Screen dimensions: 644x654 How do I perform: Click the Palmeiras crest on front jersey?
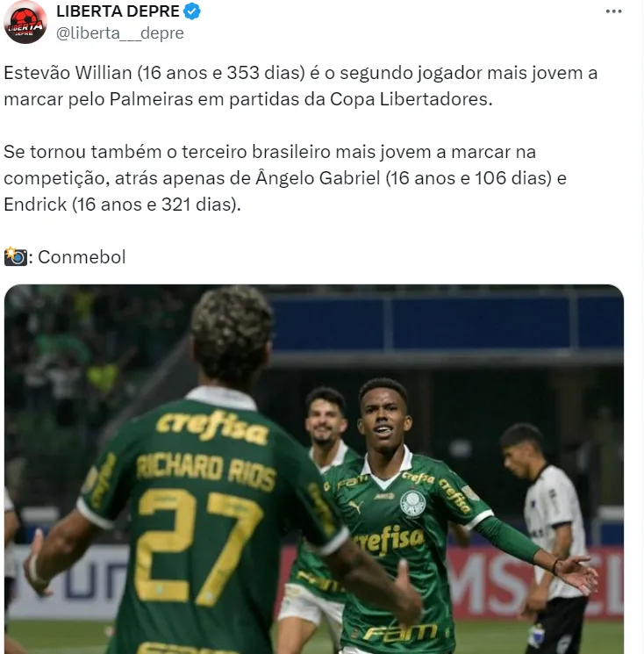(x=412, y=504)
